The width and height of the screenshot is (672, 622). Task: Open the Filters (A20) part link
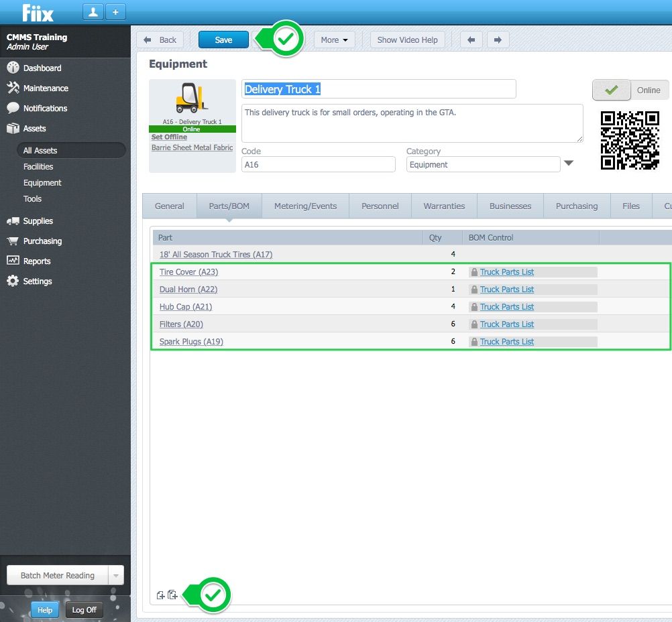[181, 324]
